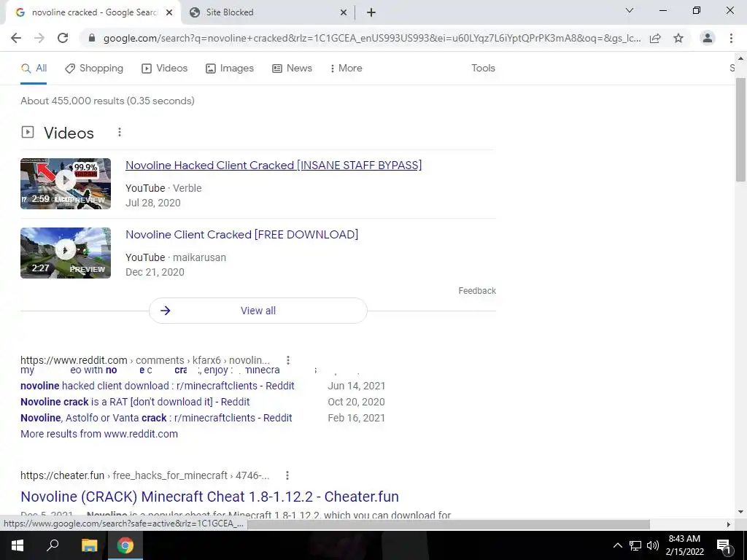Open the network status tray icon

pos(635,545)
